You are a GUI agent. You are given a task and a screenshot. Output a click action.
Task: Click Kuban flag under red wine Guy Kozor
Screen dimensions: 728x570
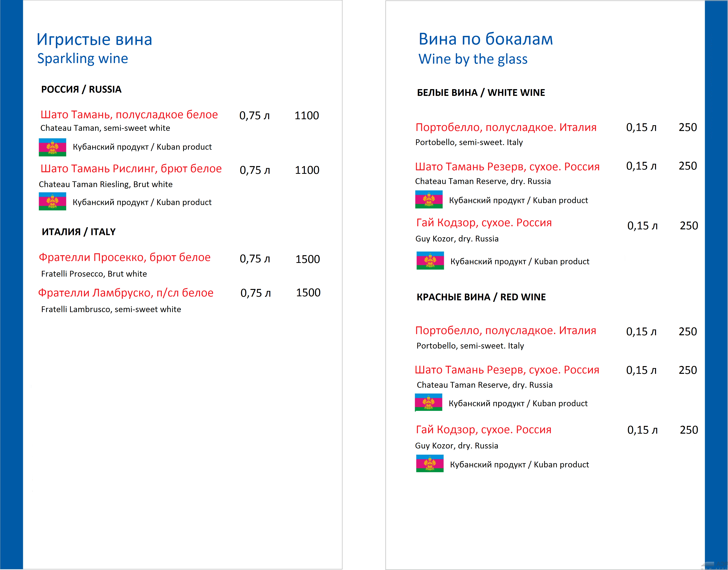(430, 464)
